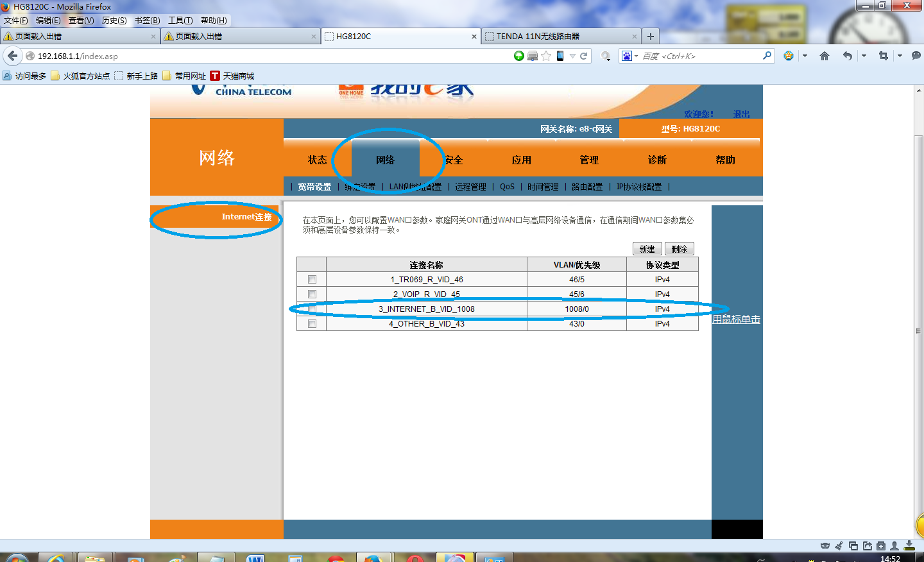Click the 3_INTERNET_B_VID_1008 connection row
This screenshot has width=924, height=562.
coord(426,309)
